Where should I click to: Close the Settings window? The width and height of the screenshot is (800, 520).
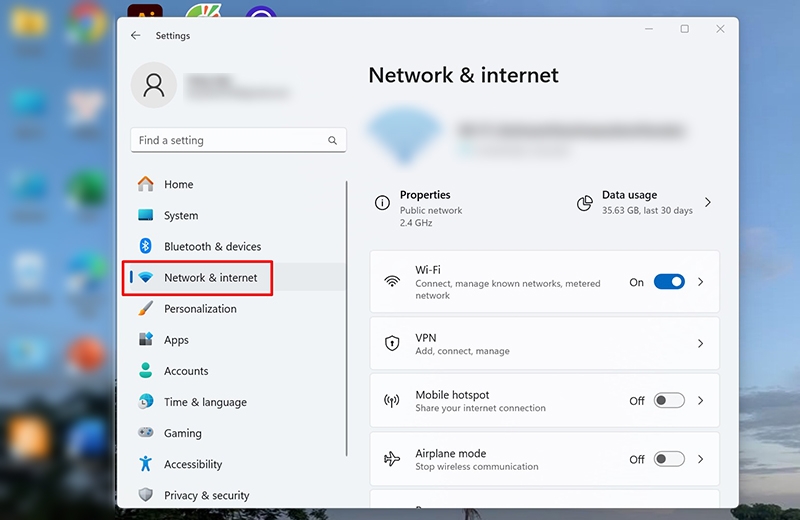720,29
